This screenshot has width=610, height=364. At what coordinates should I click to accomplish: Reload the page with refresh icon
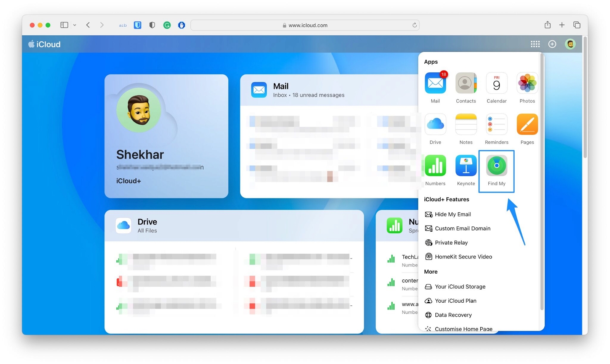pos(414,25)
